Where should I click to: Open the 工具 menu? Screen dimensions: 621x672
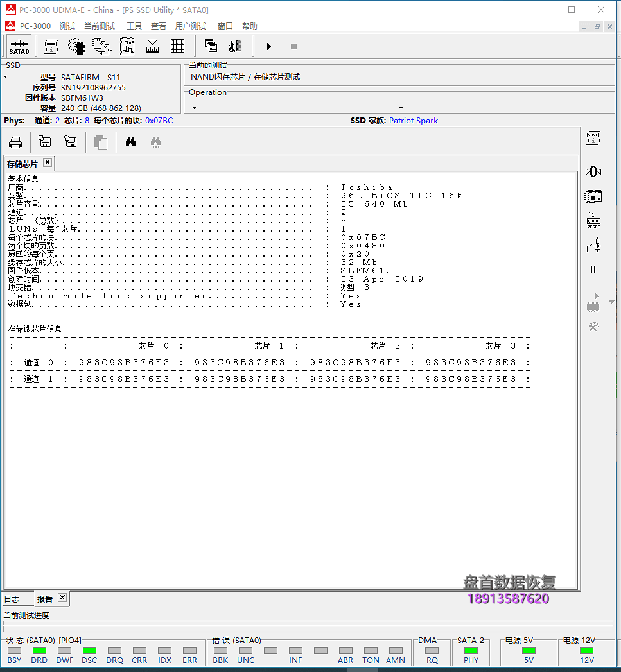(134, 26)
